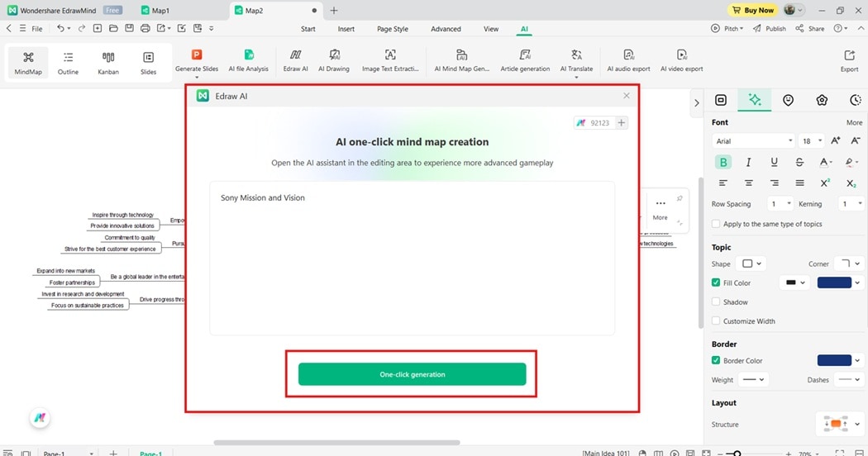Open the Page Style ribbon tab
Screen dimensions: 868x456
coord(393,29)
